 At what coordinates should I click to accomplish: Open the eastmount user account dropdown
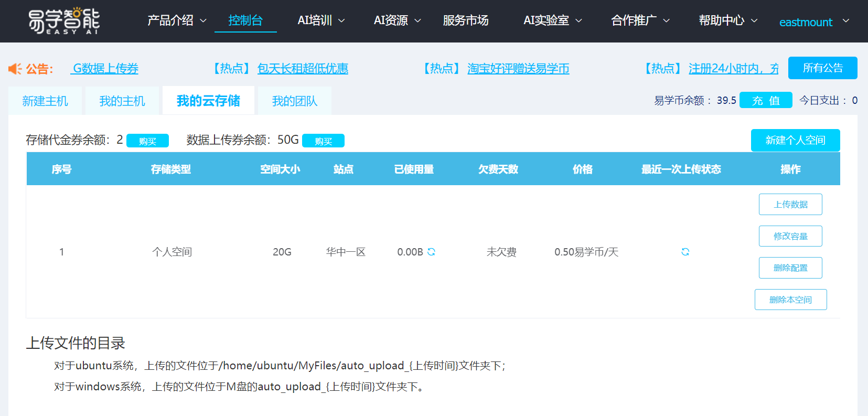coord(814,22)
